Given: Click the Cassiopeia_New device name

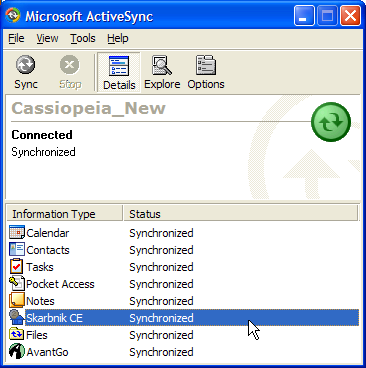Looking at the screenshot, I should click(88, 108).
